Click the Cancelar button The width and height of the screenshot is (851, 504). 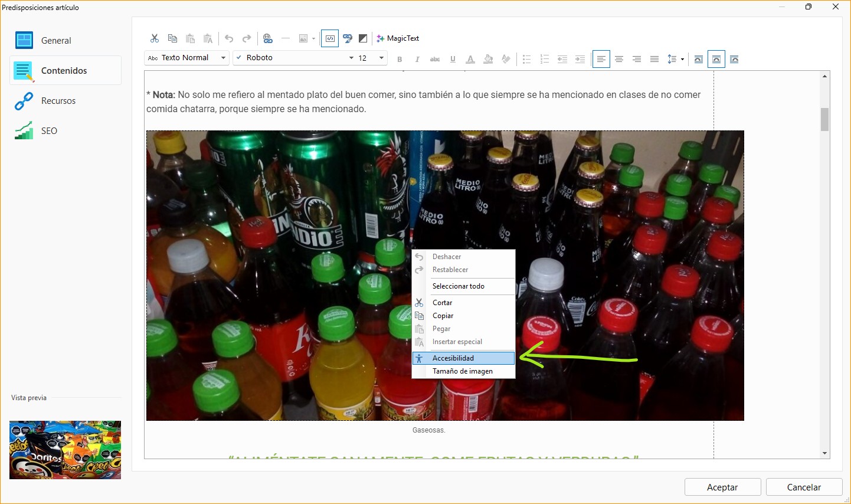click(x=804, y=487)
